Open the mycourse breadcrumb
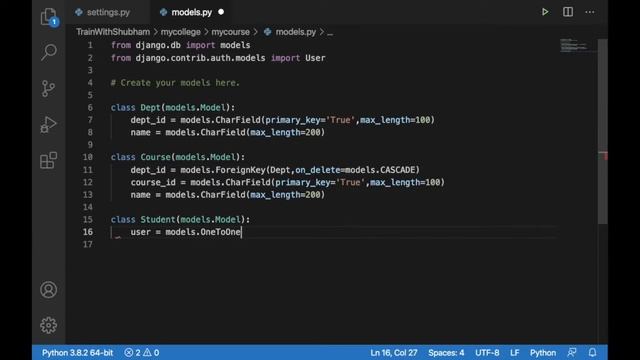The height and width of the screenshot is (360, 640). [x=230, y=32]
